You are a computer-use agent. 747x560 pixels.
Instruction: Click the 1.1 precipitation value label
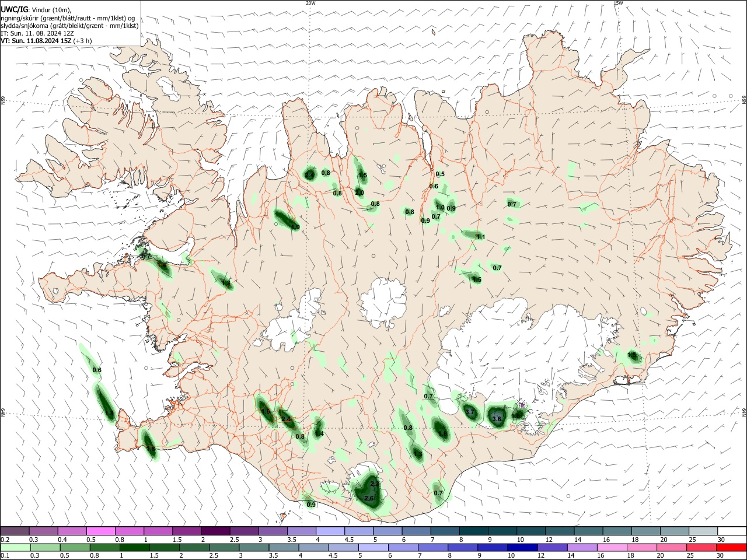tap(481, 237)
